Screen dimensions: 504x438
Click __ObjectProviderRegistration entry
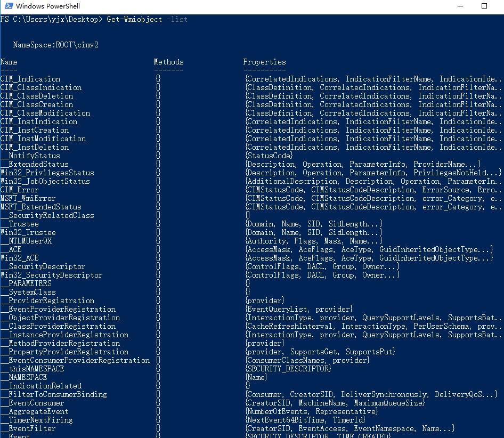(60, 318)
